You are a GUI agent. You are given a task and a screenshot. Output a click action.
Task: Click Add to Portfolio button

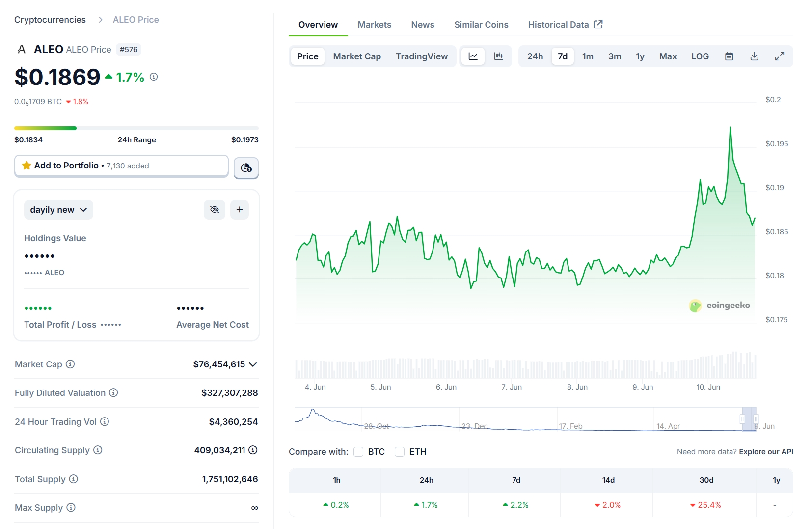(x=121, y=166)
